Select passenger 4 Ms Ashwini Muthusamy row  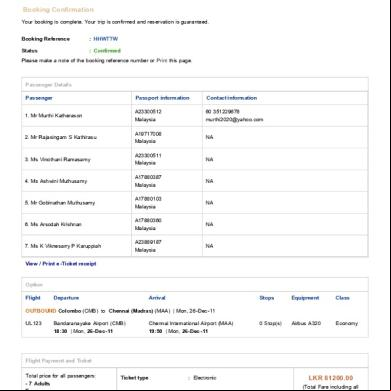(195, 181)
